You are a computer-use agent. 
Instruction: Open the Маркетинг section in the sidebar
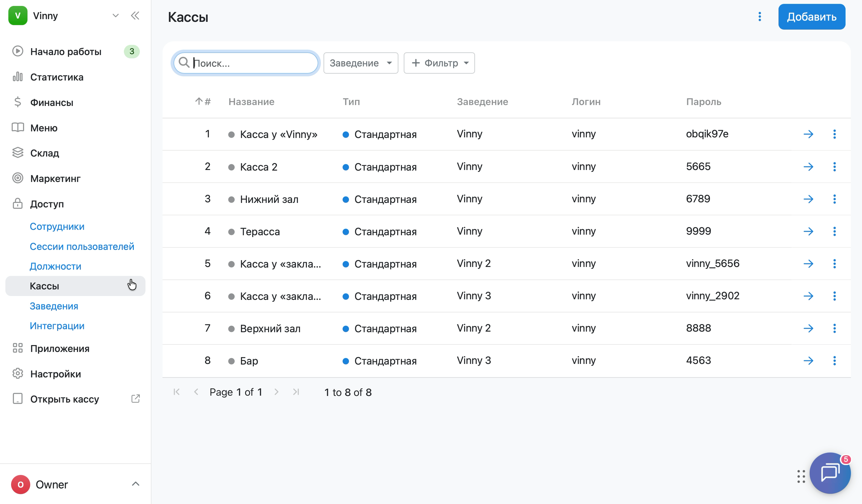click(x=55, y=178)
